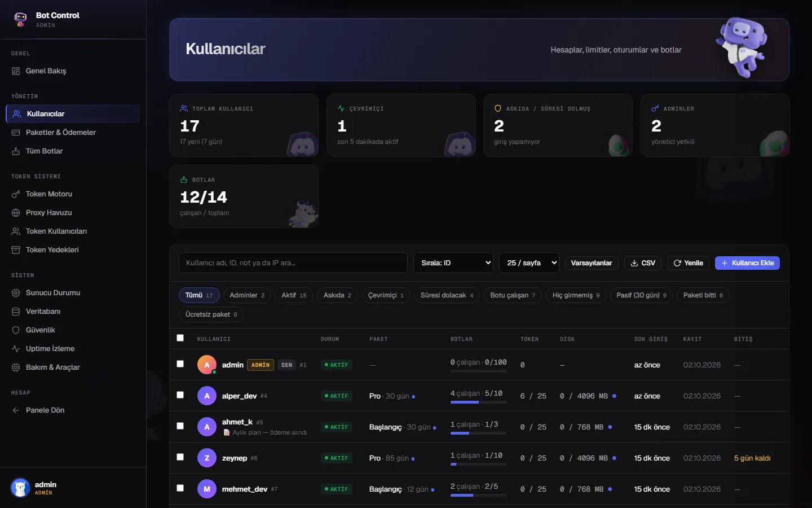Filter by Hiç girmemiş users
The height and width of the screenshot is (508, 812).
(x=576, y=295)
